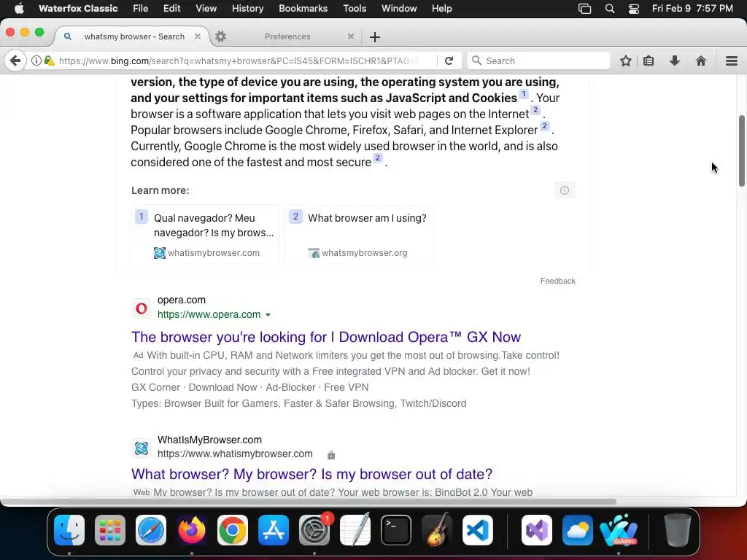Image resolution: width=747 pixels, height=560 pixels.
Task: Open the hamburger menu in Waterfox
Action: 731,61
